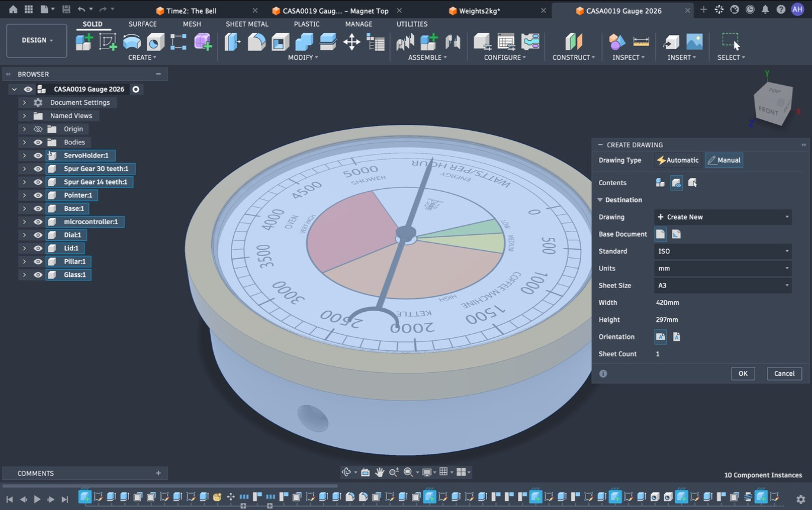The width and height of the screenshot is (812, 510).
Task: Hide the Lid:1 component
Action: [x=38, y=248]
